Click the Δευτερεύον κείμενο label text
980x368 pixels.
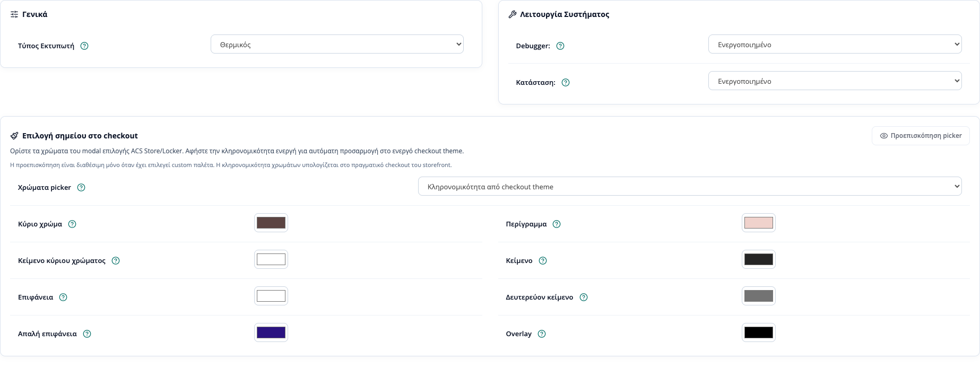(x=539, y=297)
